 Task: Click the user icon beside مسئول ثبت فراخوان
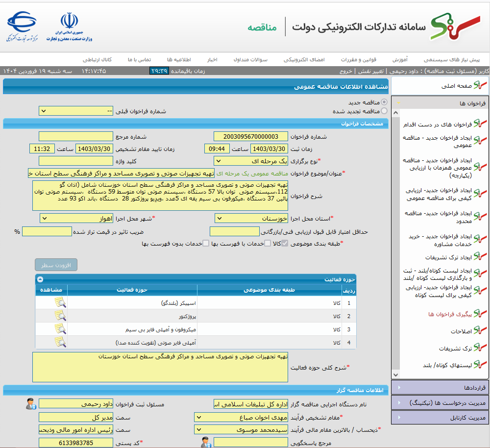[31, 403]
